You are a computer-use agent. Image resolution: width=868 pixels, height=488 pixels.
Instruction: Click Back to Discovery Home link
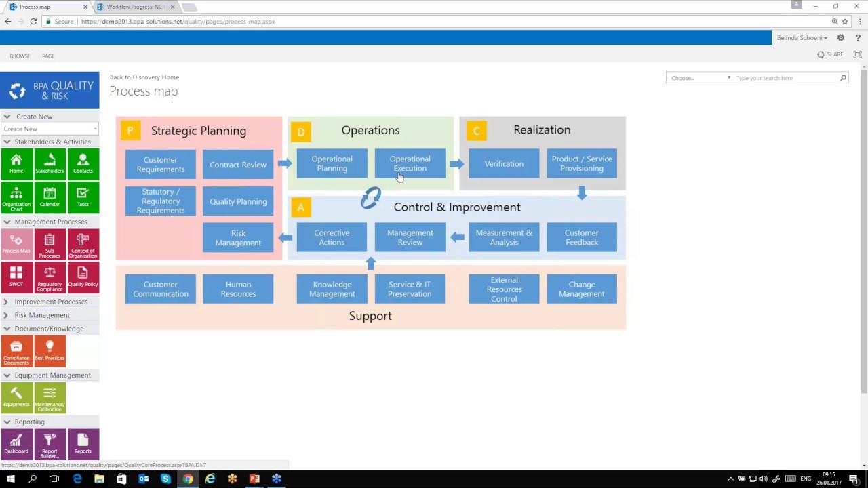pyautogui.click(x=144, y=77)
